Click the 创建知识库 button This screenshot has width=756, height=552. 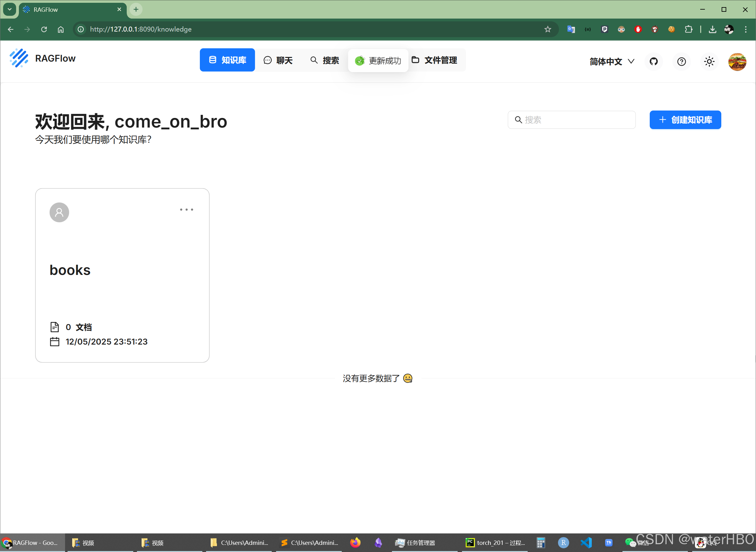pyautogui.click(x=685, y=120)
